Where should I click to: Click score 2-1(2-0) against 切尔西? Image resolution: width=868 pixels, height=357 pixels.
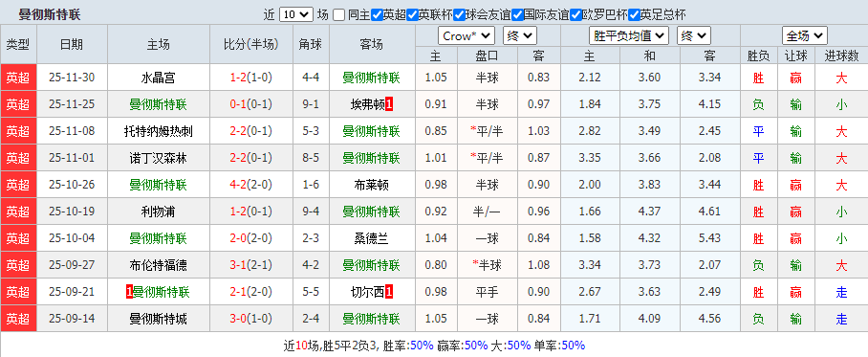click(x=251, y=292)
